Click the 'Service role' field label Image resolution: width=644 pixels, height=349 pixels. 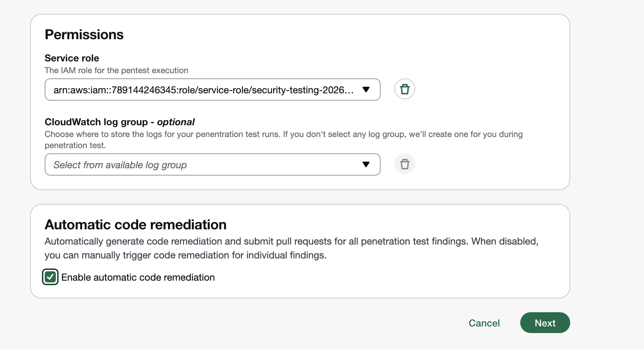[x=72, y=58]
